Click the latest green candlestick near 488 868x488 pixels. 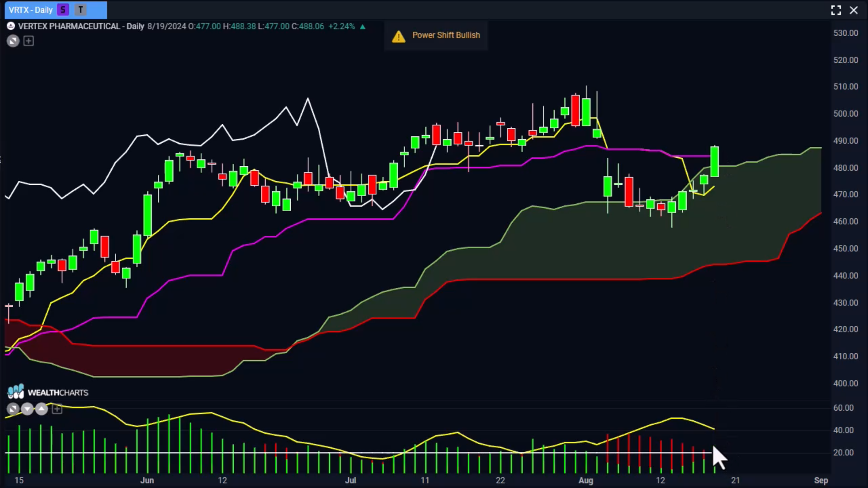[715, 161]
